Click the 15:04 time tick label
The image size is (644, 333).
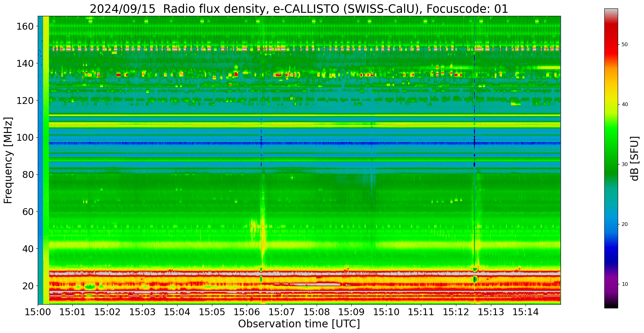177,312
